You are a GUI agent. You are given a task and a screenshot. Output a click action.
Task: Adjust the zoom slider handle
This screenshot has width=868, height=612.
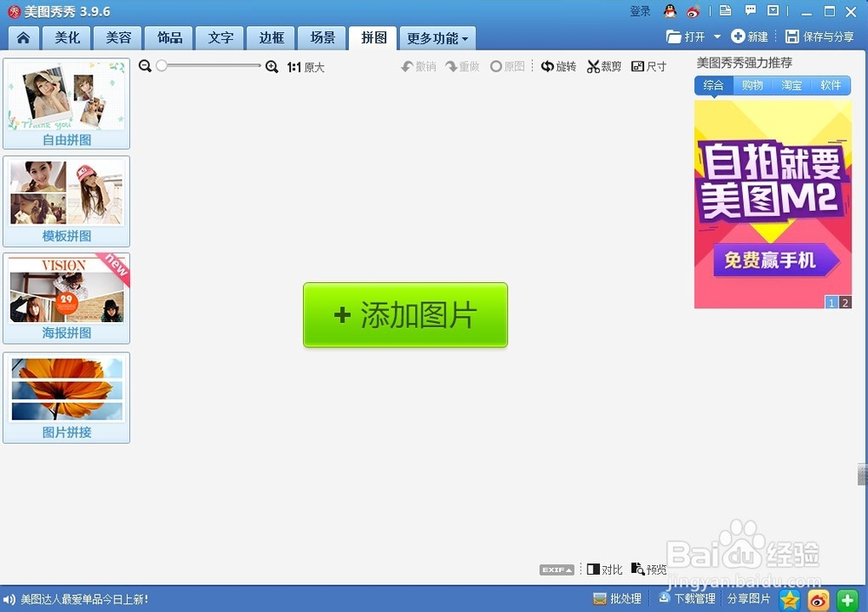coord(161,65)
